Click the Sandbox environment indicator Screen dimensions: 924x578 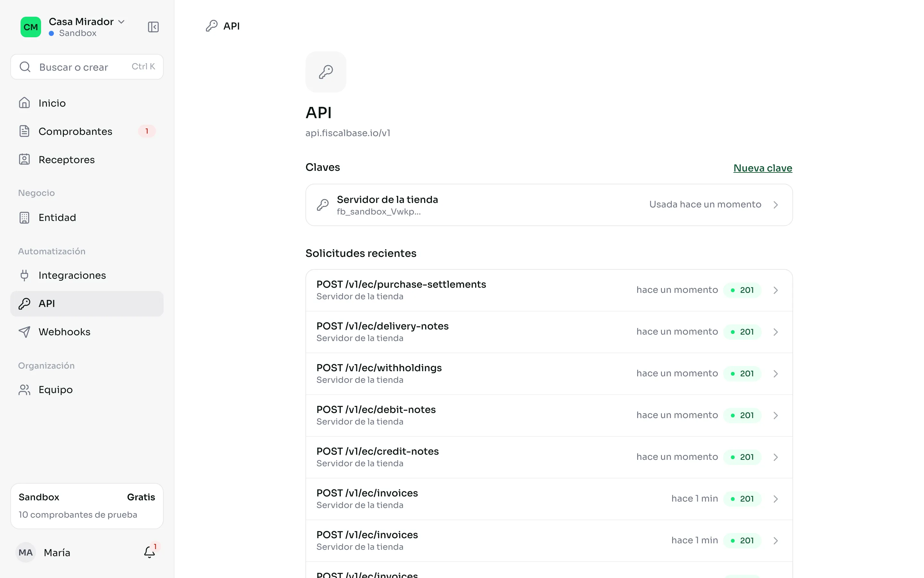tap(73, 33)
